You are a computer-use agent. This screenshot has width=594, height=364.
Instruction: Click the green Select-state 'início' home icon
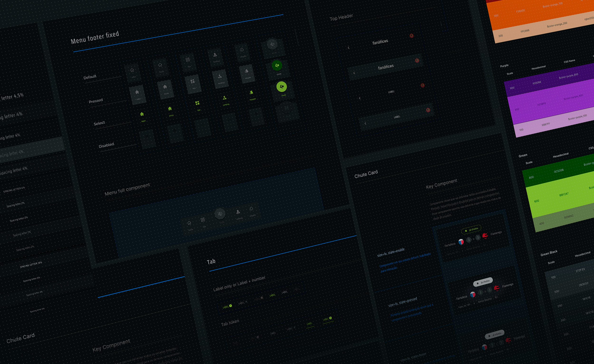(170, 109)
